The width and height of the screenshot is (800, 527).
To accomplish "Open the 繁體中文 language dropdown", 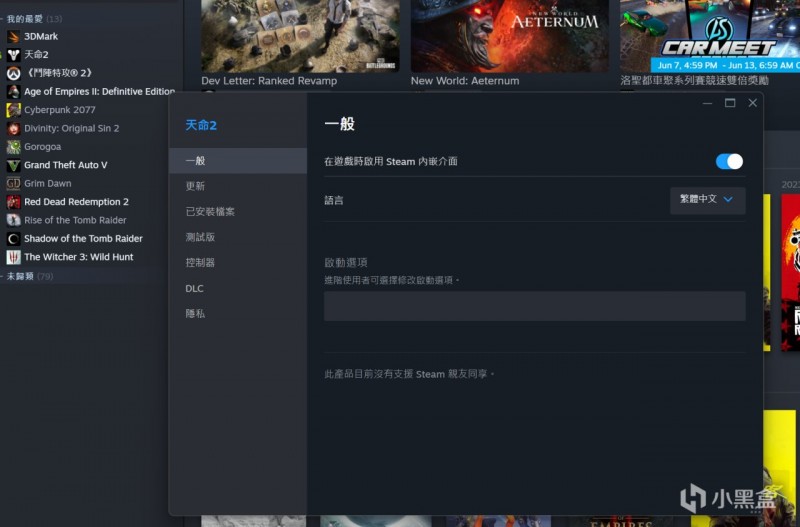I will [x=707, y=199].
